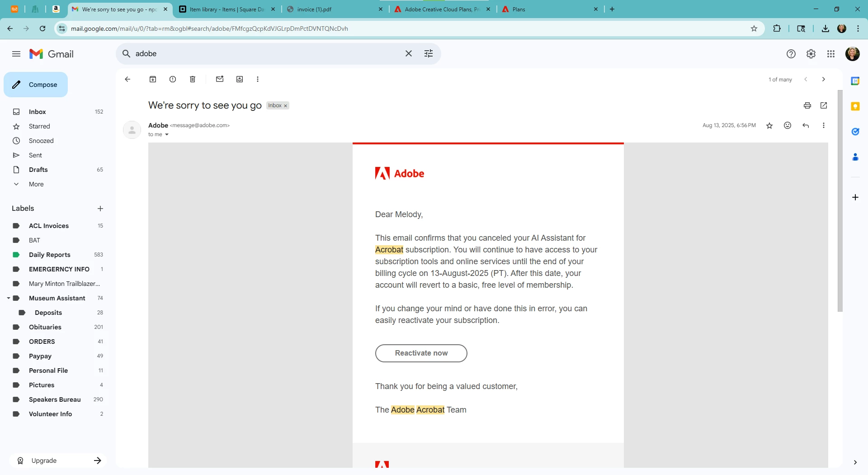868x475 pixels.
Task: Open Google Calendar side panel
Action: (855, 81)
